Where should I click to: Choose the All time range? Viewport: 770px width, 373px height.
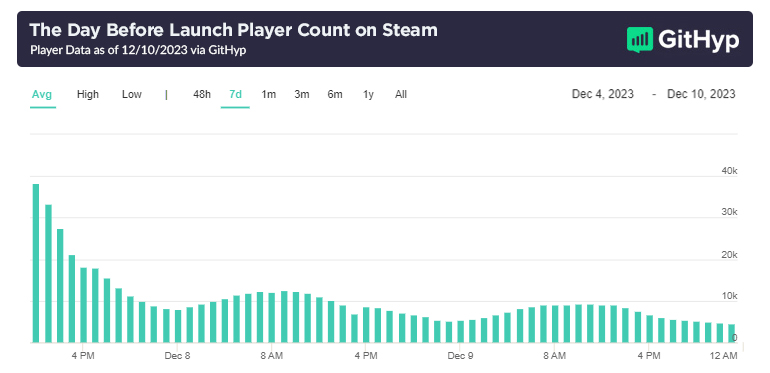click(x=401, y=94)
